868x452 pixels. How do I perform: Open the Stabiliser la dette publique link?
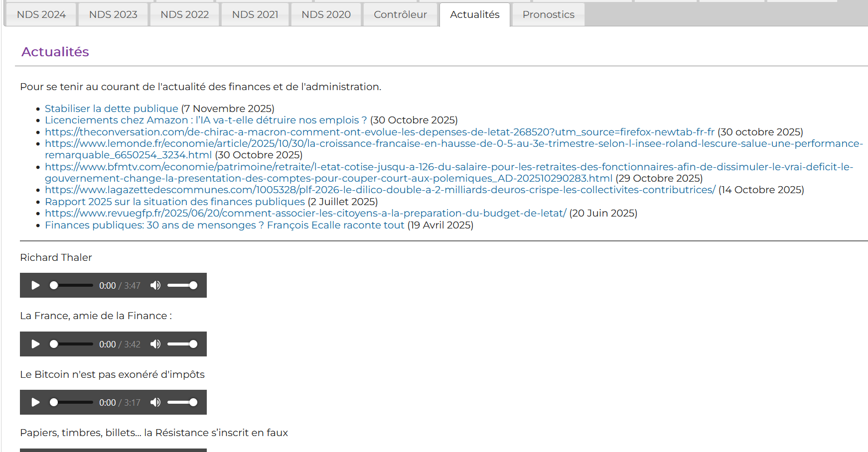click(111, 109)
